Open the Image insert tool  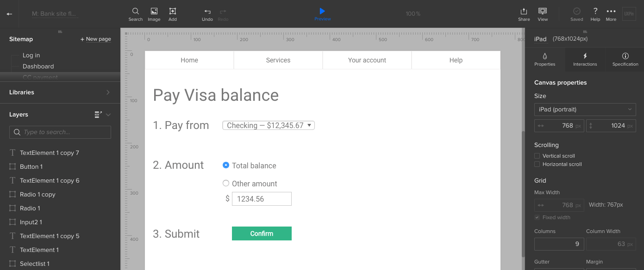pos(154,11)
